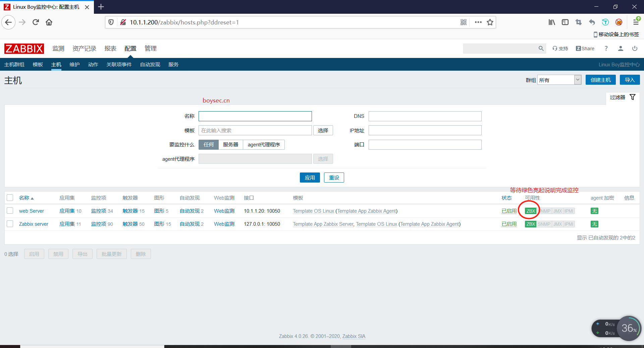Image resolution: width=644 pixels, height=348 pixels.
Task: Open the 管理 menu
Action: [x=151, y=49]
